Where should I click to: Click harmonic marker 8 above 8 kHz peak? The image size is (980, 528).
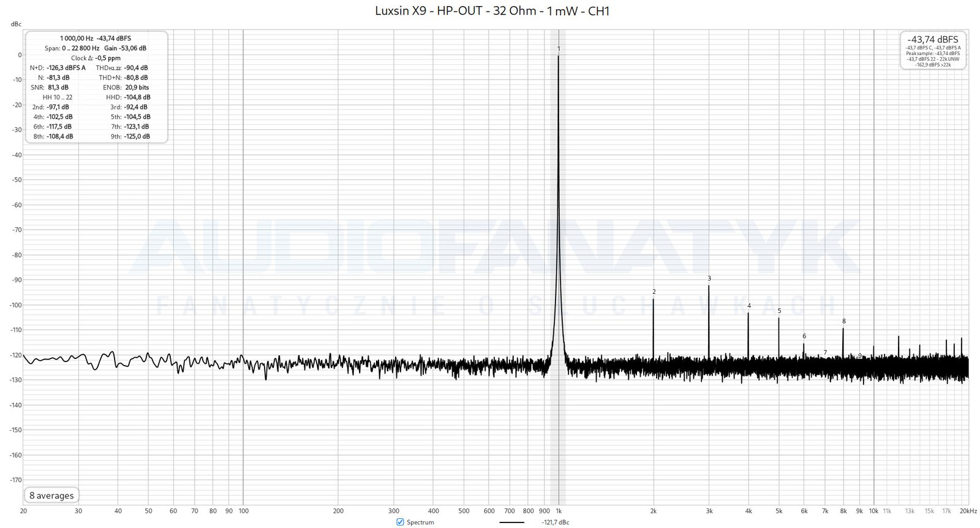click(844, 321)
